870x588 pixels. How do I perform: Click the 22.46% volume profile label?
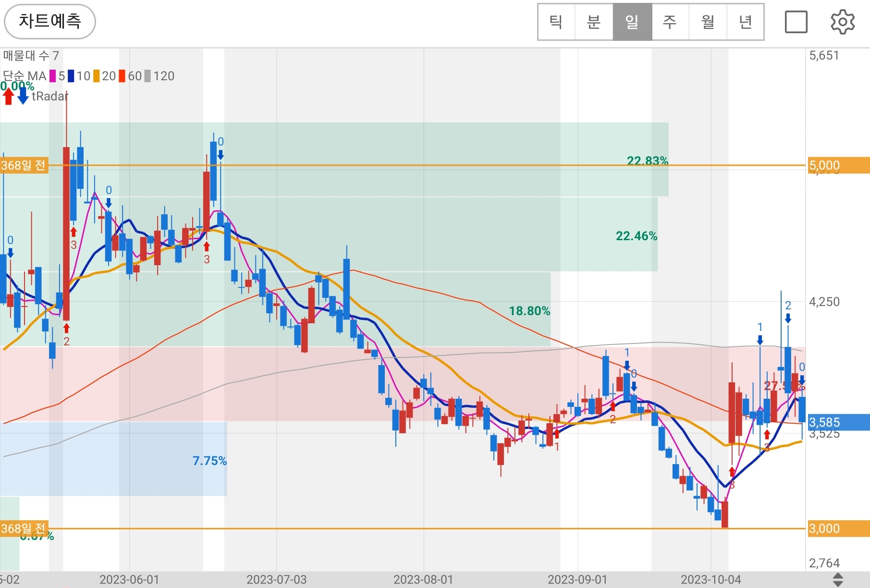[637, 236]
